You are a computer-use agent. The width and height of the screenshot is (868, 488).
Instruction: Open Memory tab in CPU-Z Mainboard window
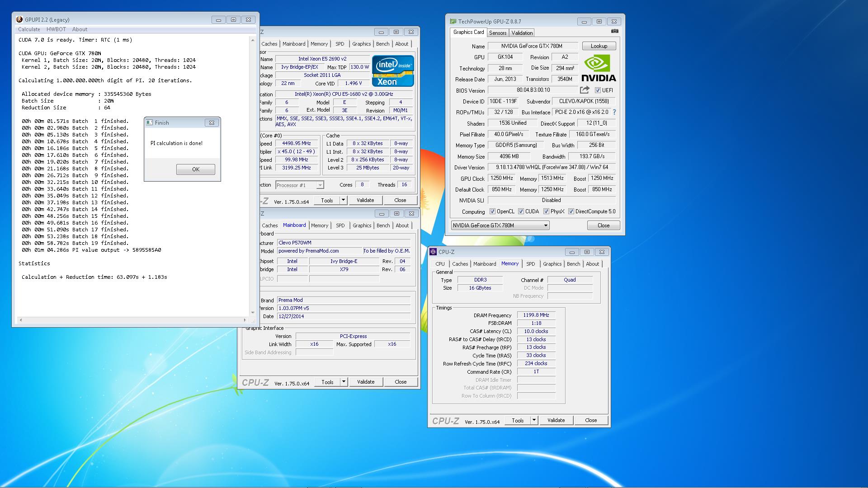click(320, 225)
